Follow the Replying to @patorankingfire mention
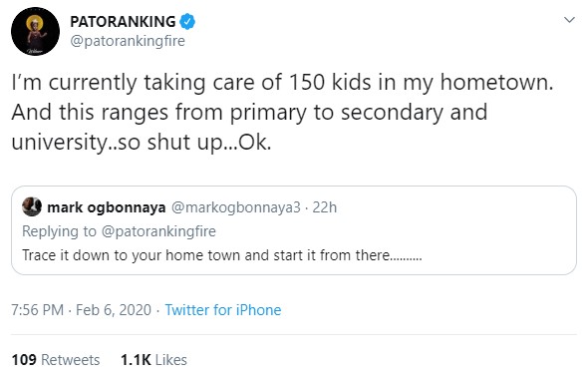588x379 pixels. pos(158,231)
